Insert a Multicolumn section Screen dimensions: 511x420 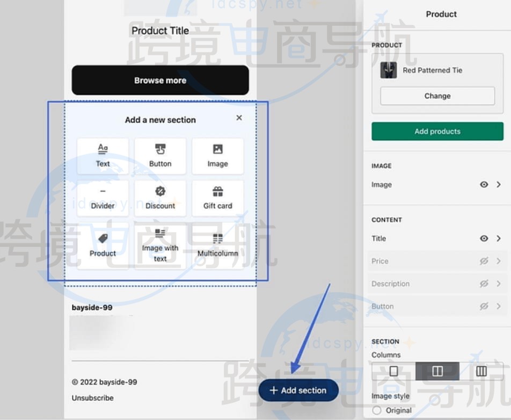(x=217, y=246)
